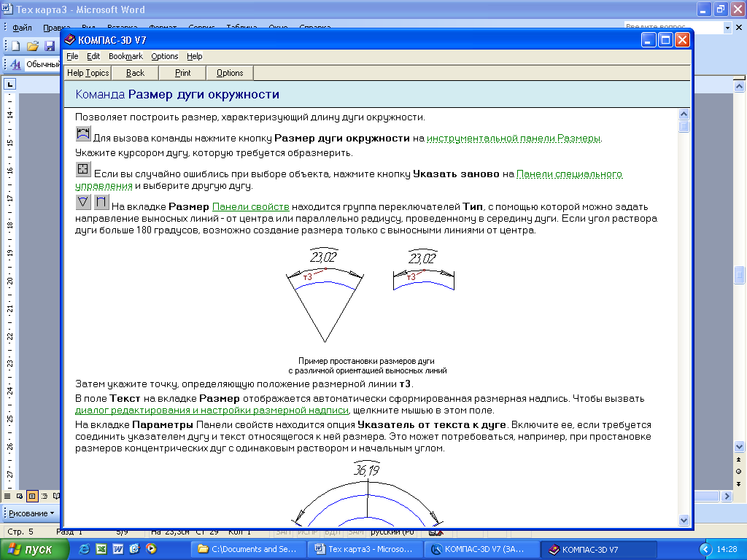Click Word's New Document icon

pyautogui.click(x=16, y=46)
